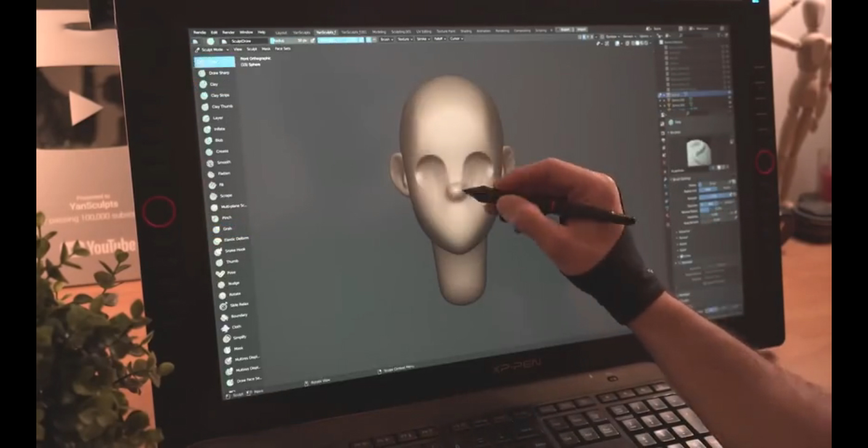
Task: Open the viewport Mask menu
Action: tap(266, 49)
